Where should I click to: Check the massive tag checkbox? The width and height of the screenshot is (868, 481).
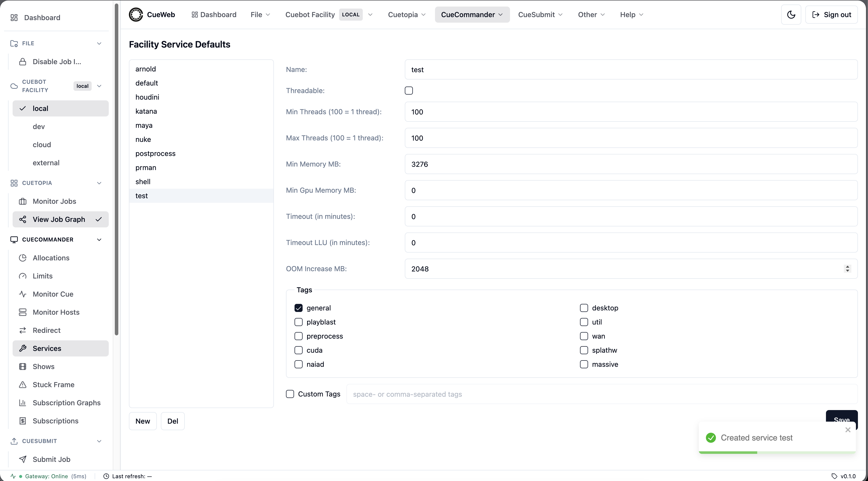pyautogui.click(x=584, y=365)
